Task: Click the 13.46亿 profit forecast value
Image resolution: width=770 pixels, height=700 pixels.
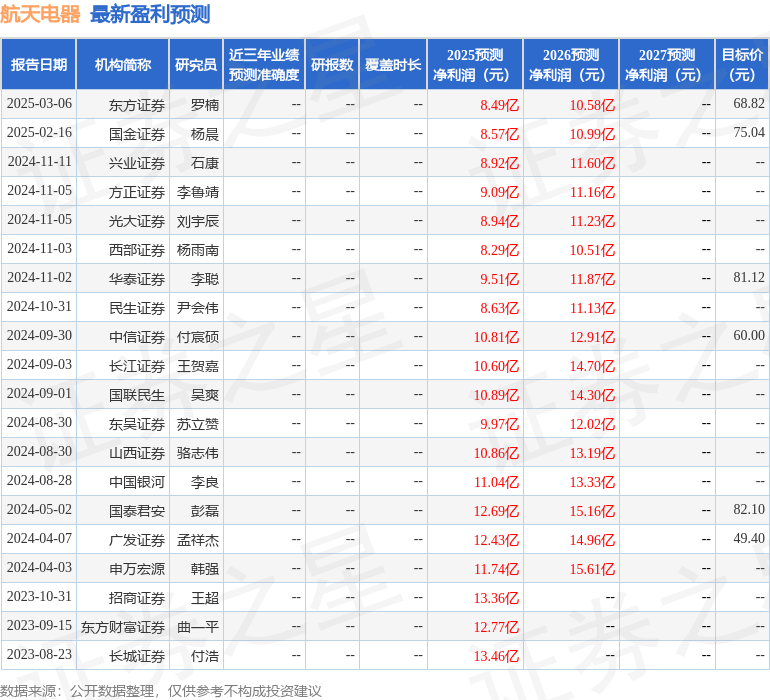Action: 496,656
